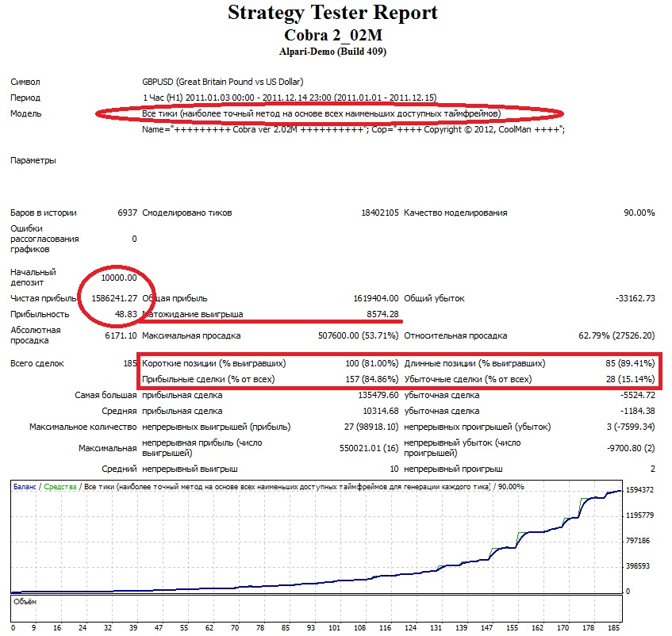672x636 pixels.
Task: Select the initial deposit value 10000.00
Action: 119,278
